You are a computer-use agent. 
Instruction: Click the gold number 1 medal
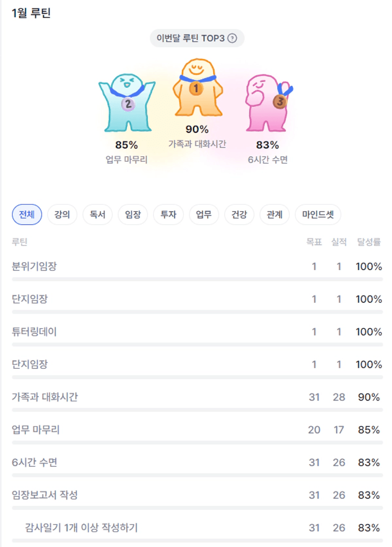click(x=196, y=88)
